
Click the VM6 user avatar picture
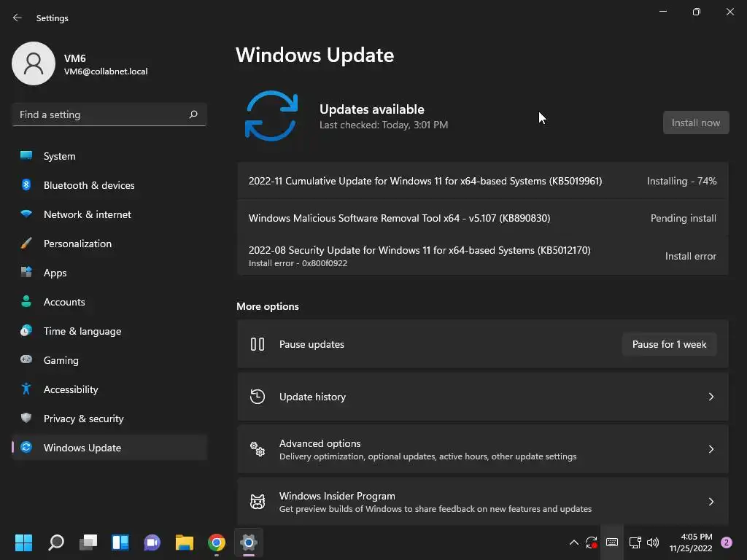tap(34, 63)
